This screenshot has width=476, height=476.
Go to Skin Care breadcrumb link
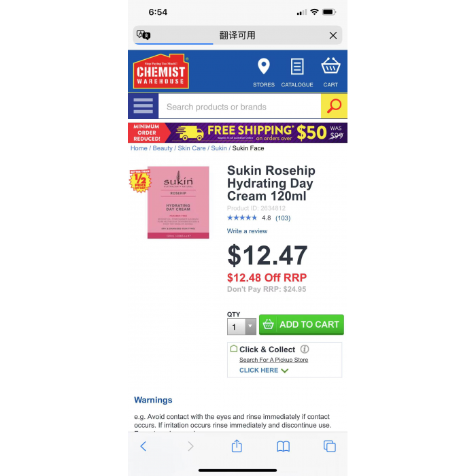click(x=192, y=148)
